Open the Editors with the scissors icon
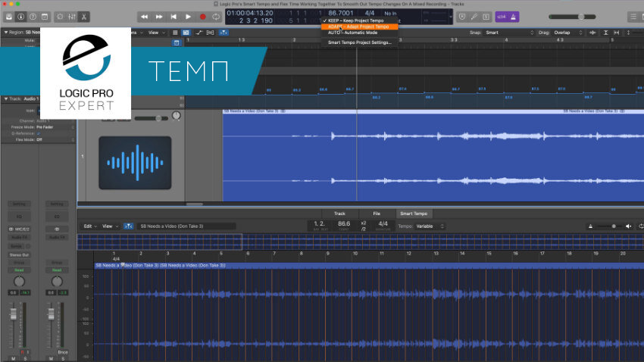This screenshot has width=644, height=362. pos(84,17)
